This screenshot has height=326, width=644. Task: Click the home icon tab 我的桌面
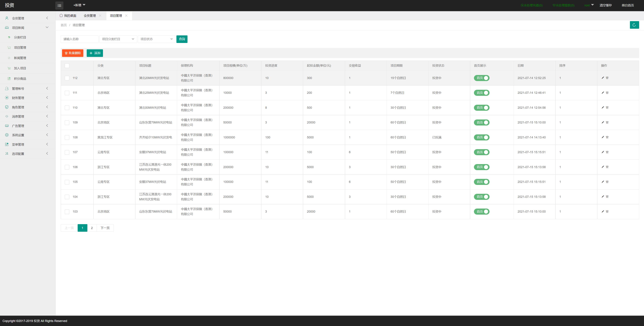[68, 15]
